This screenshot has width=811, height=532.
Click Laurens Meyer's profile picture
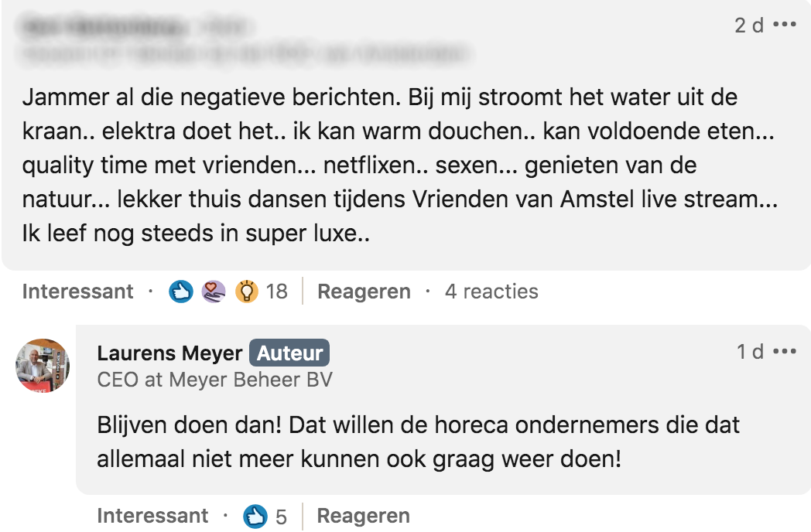coord(43,365)
